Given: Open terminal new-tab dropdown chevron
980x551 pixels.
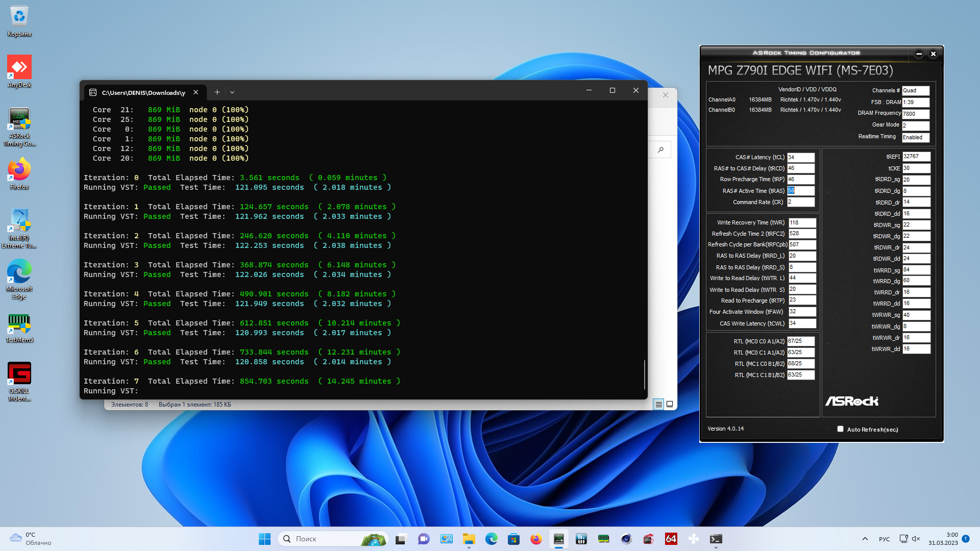Looking at the screenshot, I should click(x=232, y=92).
